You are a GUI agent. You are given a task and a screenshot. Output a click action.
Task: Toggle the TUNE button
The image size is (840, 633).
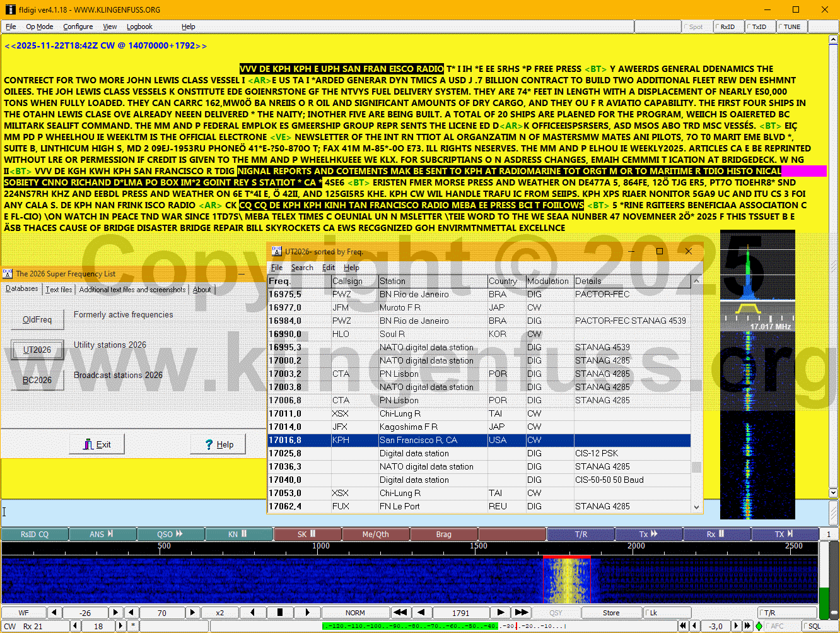[x=791, y=27]
